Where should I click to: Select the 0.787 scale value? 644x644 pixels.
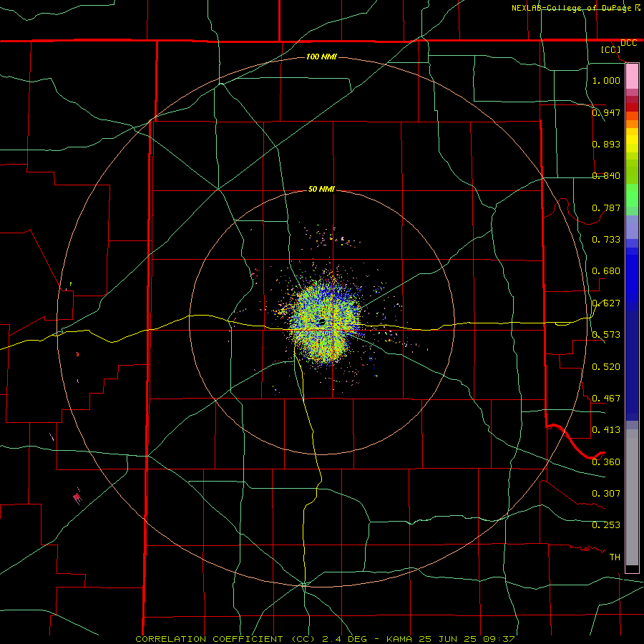coord(606,208)
